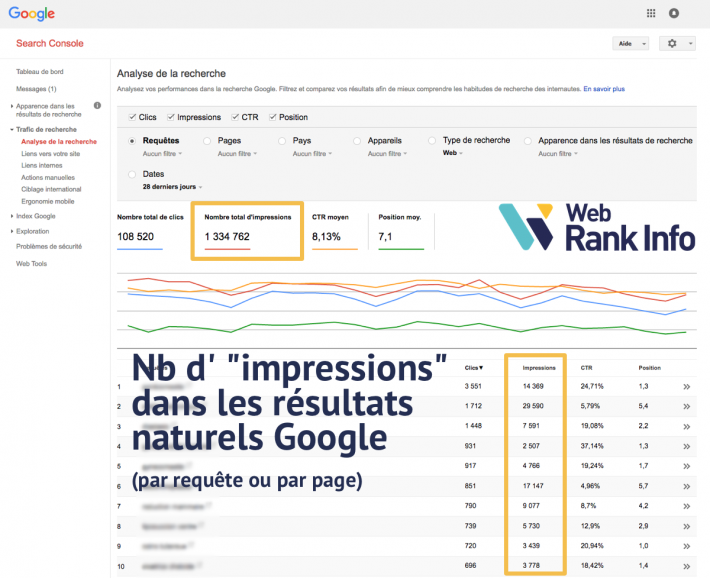Toggle the CTR checkbox

tap(235, 117)
